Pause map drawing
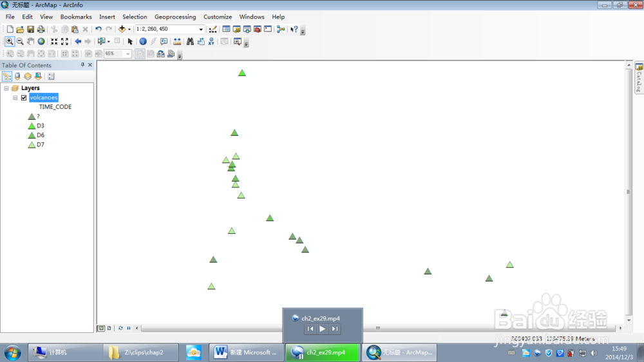 [129, 328]
